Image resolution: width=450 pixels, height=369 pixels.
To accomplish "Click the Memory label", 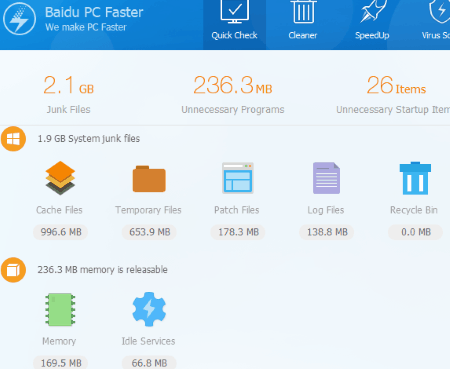I will (x=59, y=341).
